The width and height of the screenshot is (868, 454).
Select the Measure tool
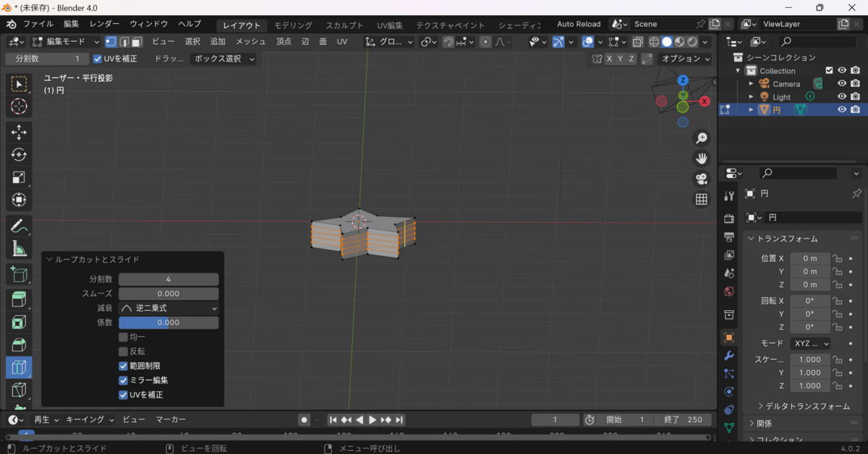[19, 249]
